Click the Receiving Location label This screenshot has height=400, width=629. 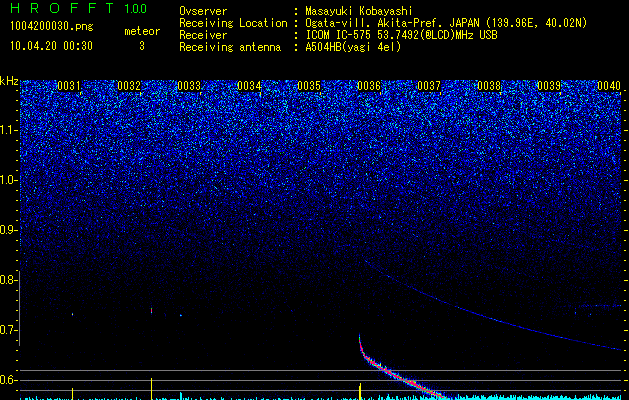point(233,23)
